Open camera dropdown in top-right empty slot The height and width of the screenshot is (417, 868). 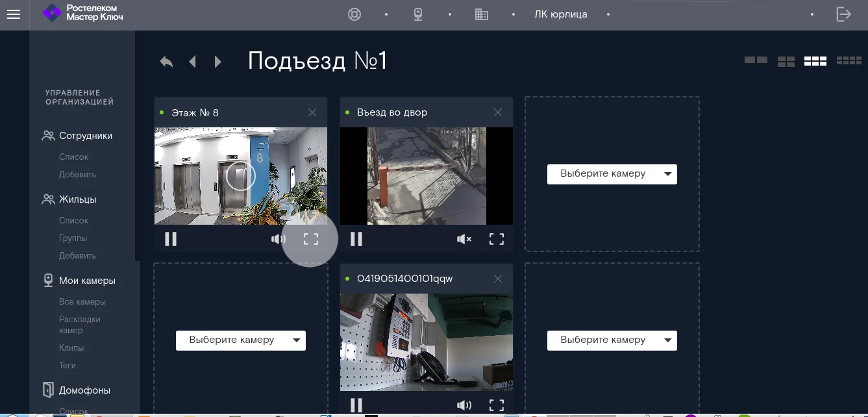coord(612,174)
